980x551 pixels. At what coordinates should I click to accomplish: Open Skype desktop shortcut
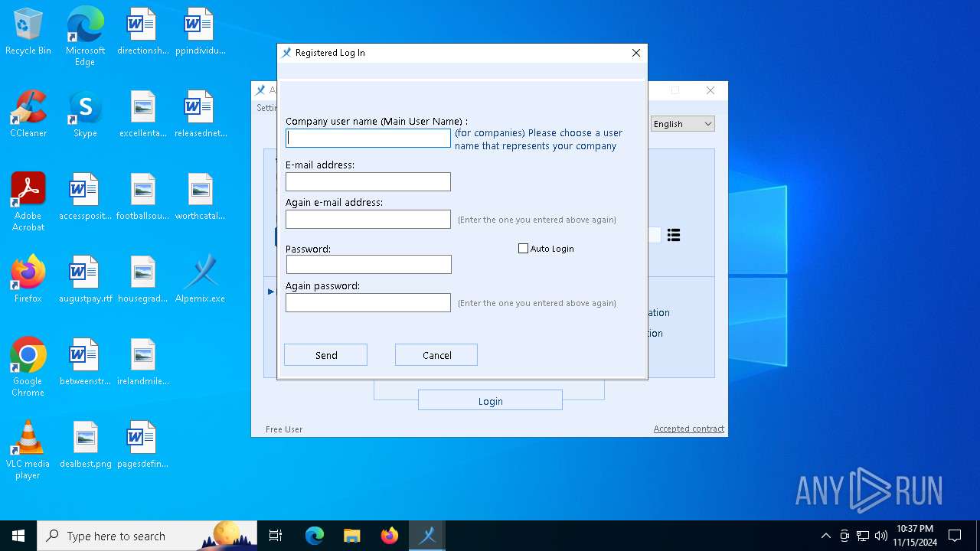pyautogui.click(x=85, y=114)
